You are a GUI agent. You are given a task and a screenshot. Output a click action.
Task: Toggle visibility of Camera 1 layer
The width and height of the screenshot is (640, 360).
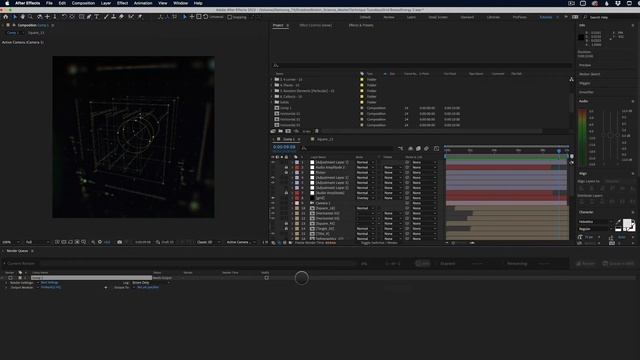tap(273, 203)
